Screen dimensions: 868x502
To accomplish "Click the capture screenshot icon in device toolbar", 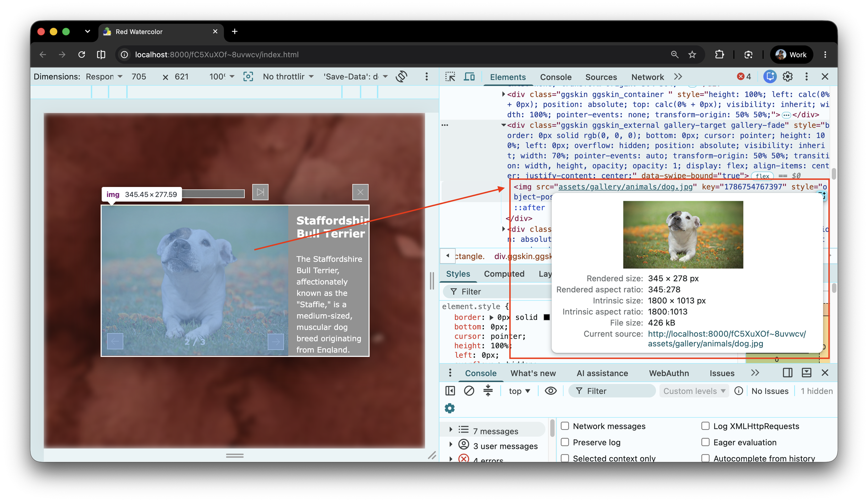I will (248, 76).
